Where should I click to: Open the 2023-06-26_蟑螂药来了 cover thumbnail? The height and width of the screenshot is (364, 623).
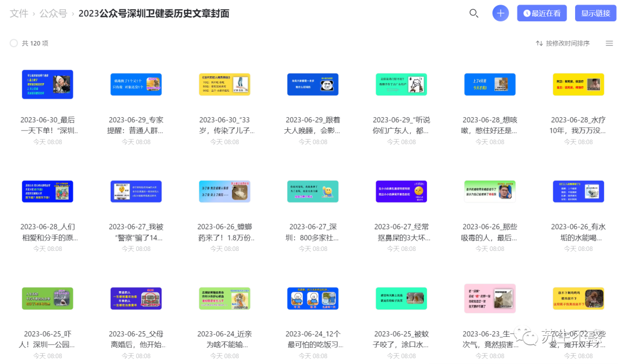coord(224,192)
